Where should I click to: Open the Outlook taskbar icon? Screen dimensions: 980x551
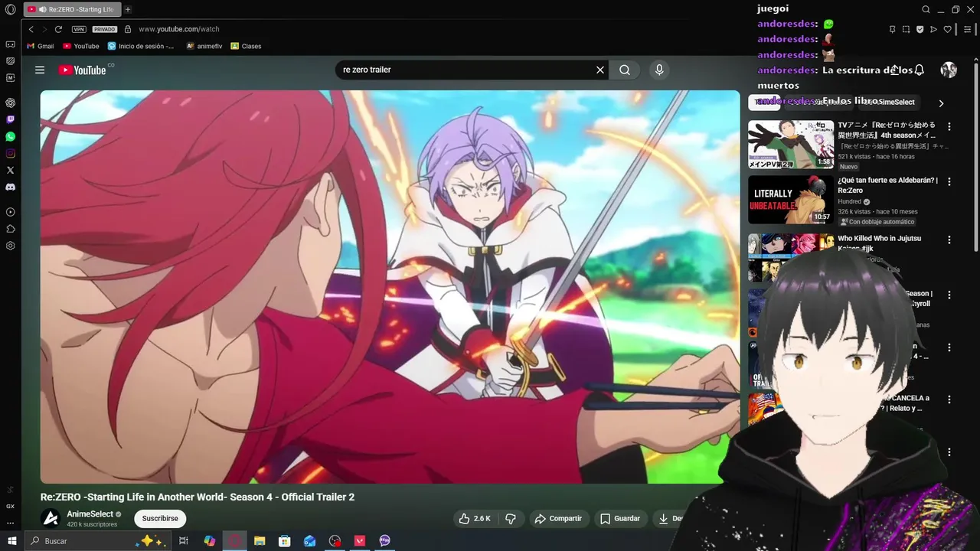pyautogui.click(x=309, y=541)
